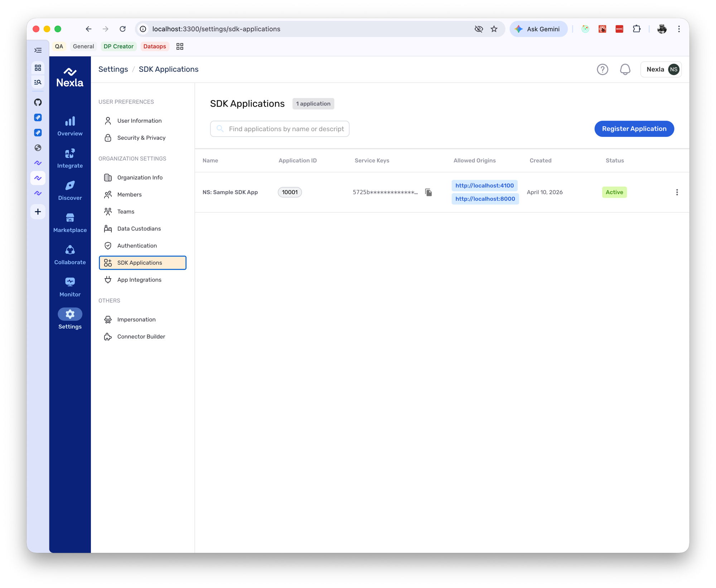Open the Monitor section
716x588 pixels.
pos(69,287)
